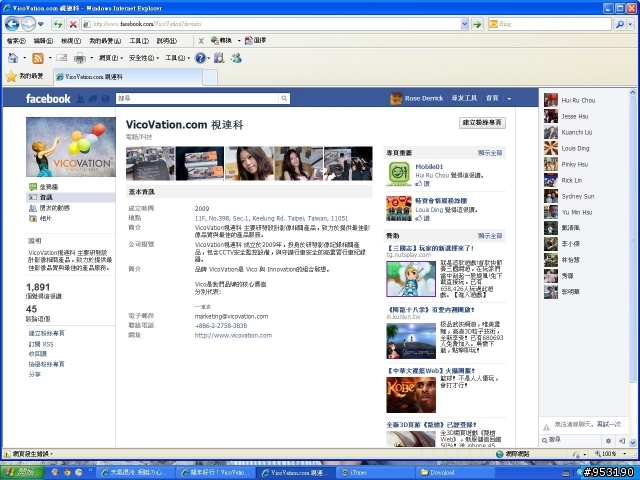Click the Refresh page icon

point(58,24)
